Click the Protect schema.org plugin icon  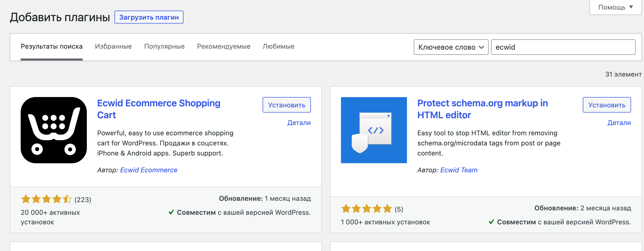coord(374,130)
